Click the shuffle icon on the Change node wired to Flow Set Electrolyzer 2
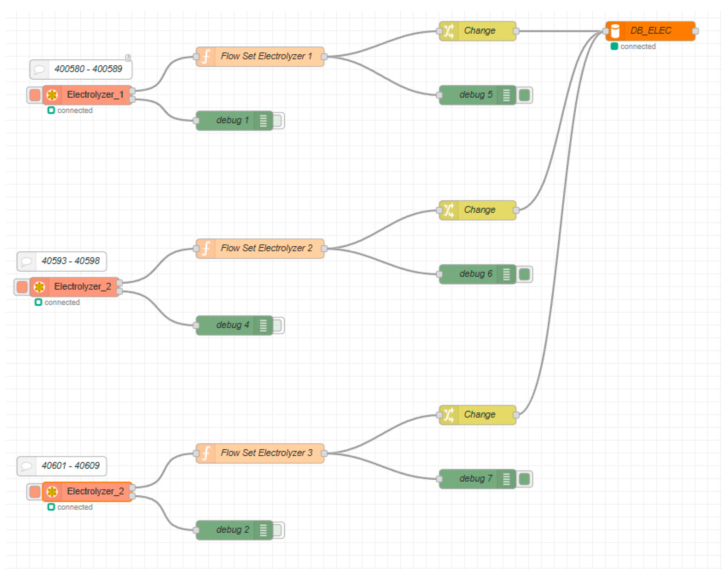The image size is (728, 584). pyautogui.click(x=449, y=210)
